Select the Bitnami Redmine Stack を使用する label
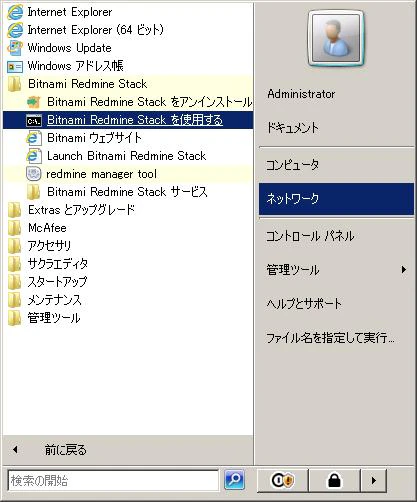The height and width of the screenshot is (502, 417). click(x=135, y=120)
